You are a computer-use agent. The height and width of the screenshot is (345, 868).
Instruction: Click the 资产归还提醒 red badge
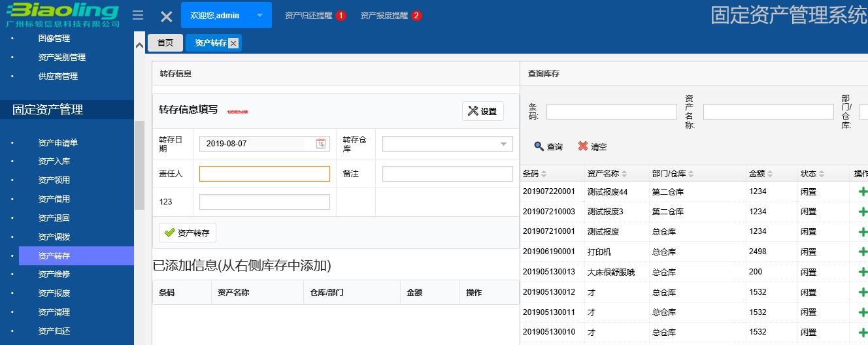pyautogui.click(x=341, y=16)
